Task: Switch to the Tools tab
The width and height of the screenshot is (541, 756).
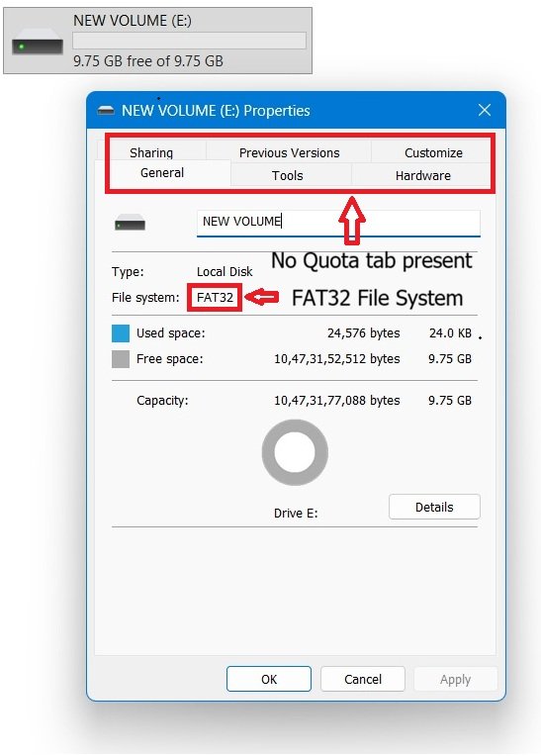Action: tap(288, 175)
